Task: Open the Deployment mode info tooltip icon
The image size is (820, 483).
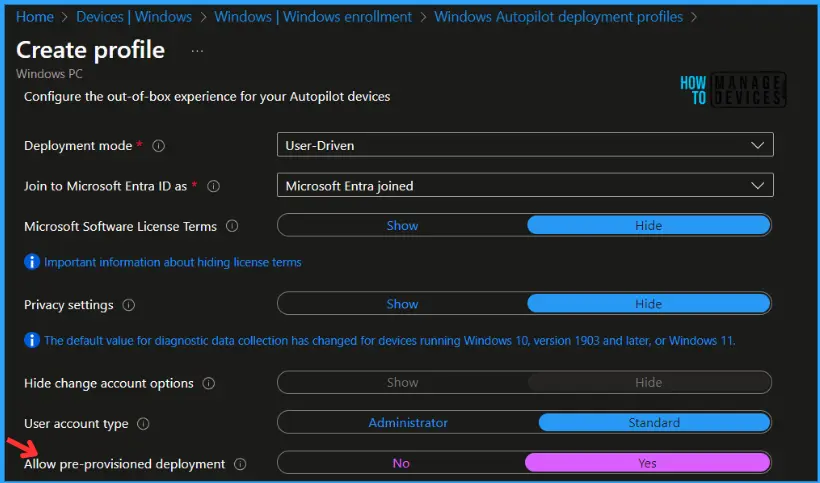Action: (158, 146)
